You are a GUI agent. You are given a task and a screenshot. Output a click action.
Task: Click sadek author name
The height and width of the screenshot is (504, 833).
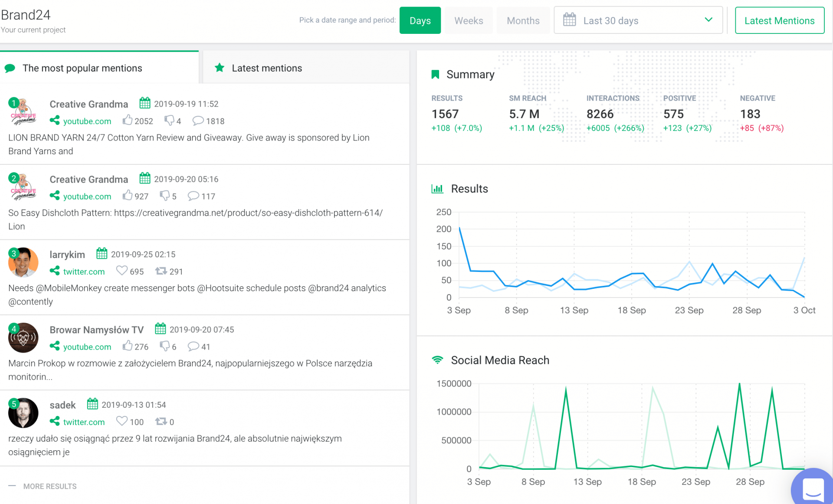(x=62, y=405)
